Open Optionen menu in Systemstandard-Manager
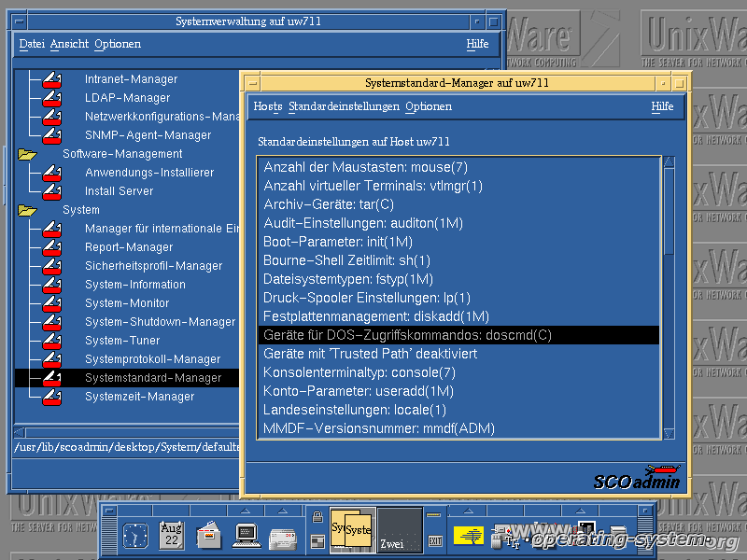 coord(429,106)
